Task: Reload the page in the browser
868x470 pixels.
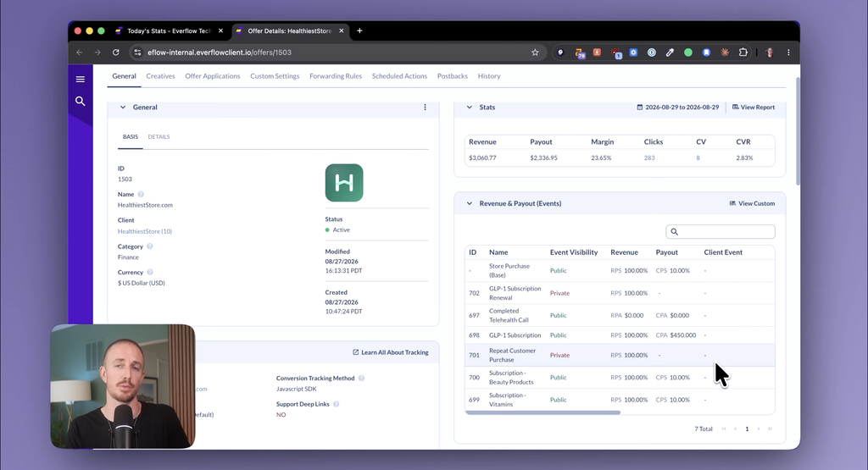Action: (x=115, y=53)
